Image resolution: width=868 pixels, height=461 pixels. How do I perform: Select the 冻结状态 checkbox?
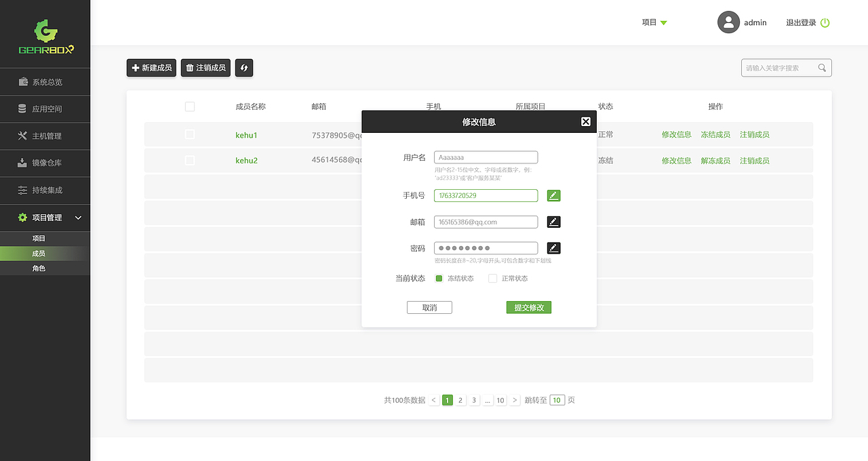[439, 279]
